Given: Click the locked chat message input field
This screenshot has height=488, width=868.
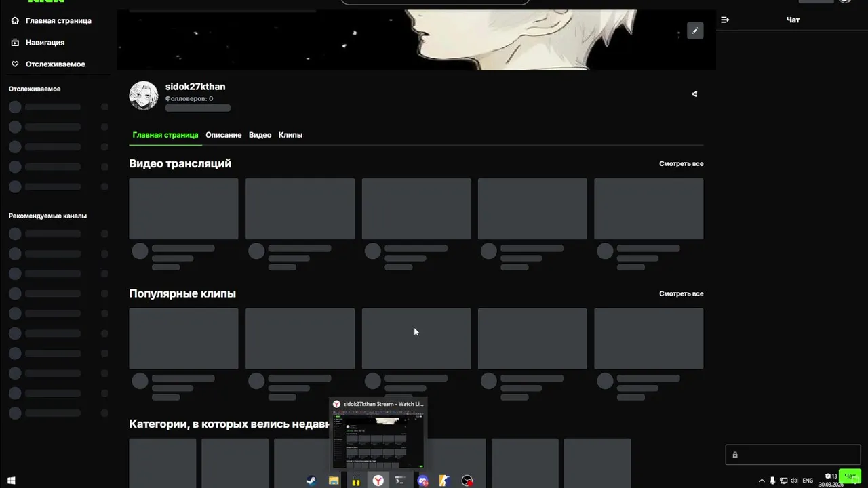Looking at the screenshot, I should 793,455.
